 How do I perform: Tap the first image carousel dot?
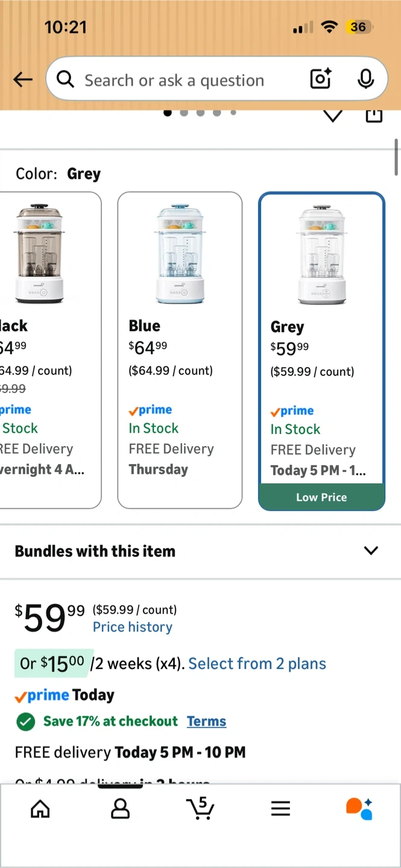[x=168, y=112]
